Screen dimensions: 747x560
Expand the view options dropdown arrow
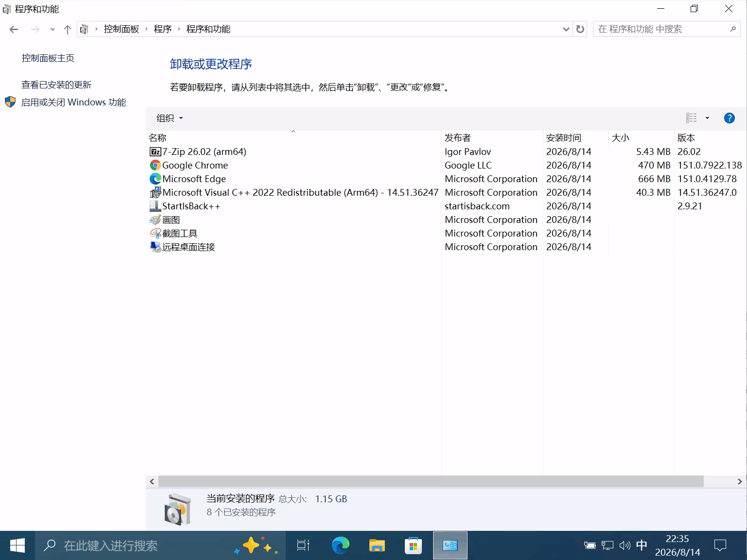tap(707, 118)
